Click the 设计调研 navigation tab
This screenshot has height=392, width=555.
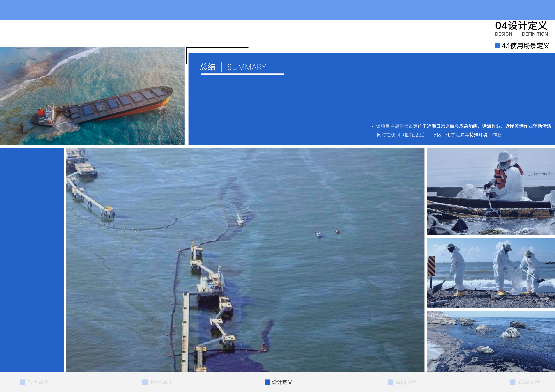(x=161, y=382)
